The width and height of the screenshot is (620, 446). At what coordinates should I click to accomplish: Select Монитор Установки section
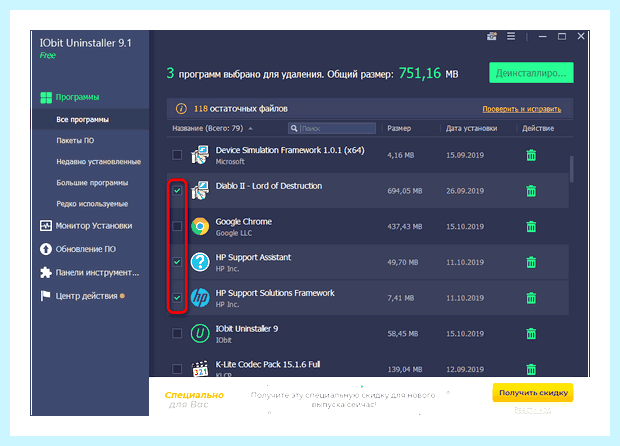click(x=94, y=226)
